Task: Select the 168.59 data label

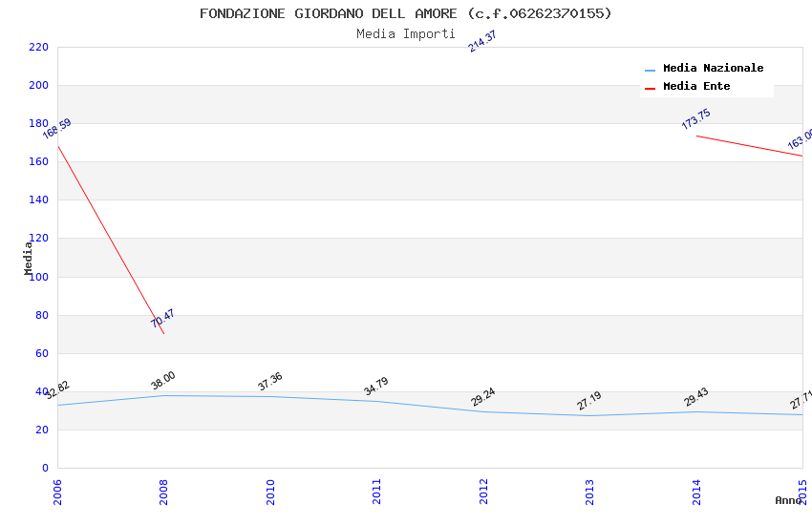Action: (56, 129)
